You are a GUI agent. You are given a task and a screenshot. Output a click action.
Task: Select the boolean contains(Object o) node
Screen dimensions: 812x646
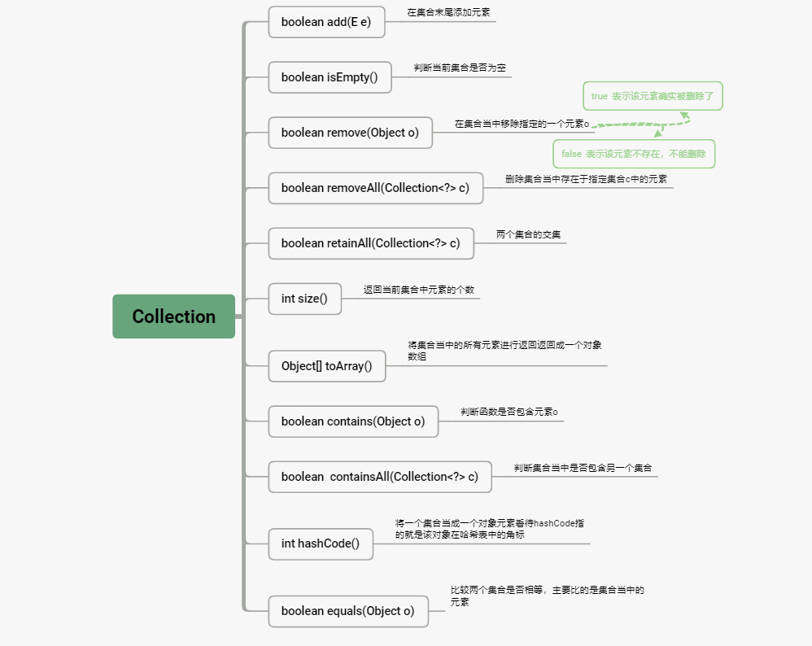[x=353, y=421]
